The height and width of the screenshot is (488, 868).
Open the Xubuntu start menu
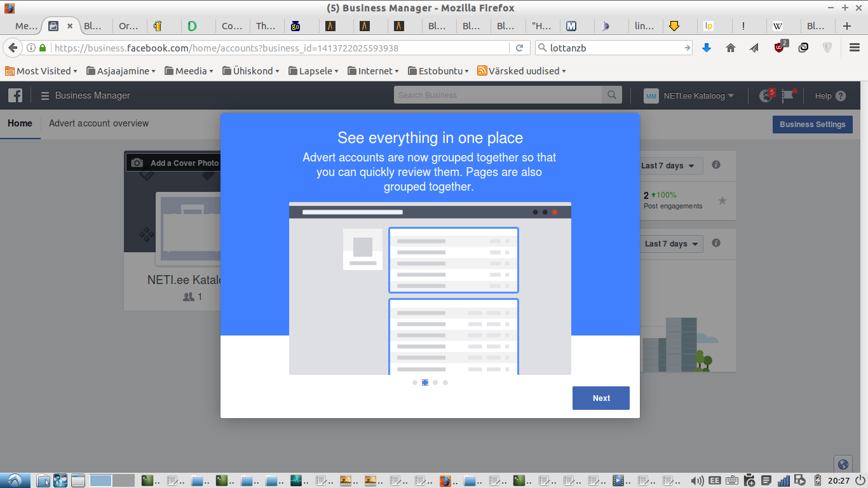click(14, 480)
